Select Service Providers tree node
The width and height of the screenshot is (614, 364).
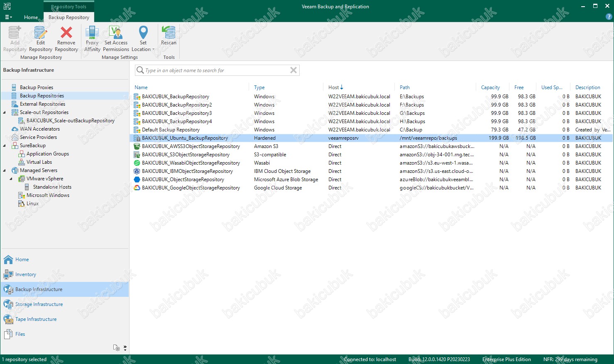tap(38, 137)
